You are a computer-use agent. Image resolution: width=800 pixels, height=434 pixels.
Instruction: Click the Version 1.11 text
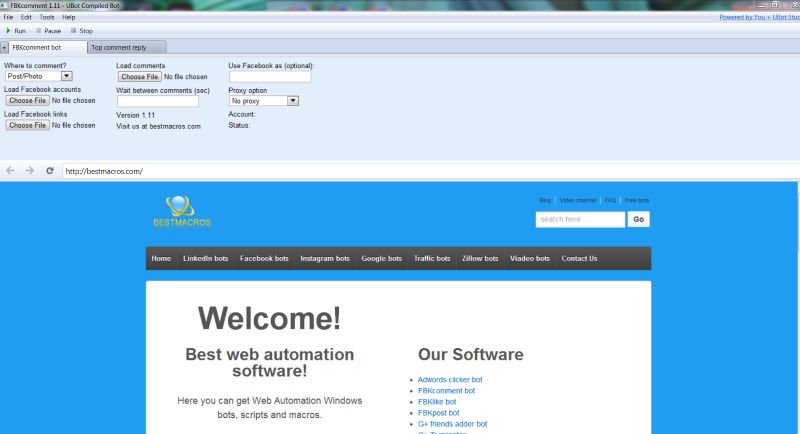pyautogui.click(x=136, y=115)
